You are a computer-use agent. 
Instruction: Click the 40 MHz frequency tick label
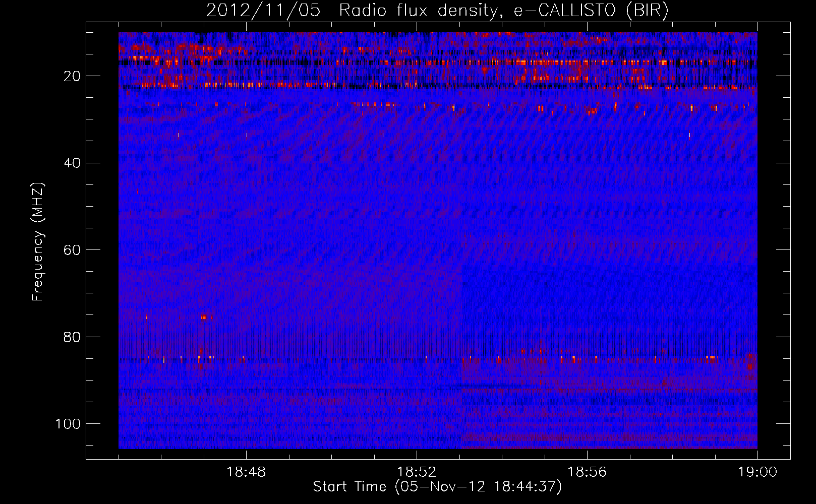click(x=73, y=163)
